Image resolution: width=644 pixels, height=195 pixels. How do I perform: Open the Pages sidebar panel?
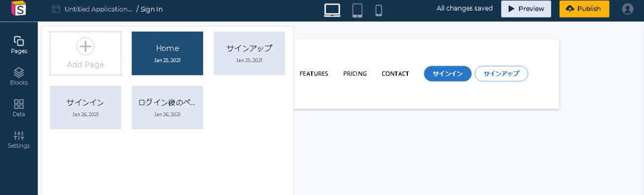pyautogui.click(x=19, y=45)
